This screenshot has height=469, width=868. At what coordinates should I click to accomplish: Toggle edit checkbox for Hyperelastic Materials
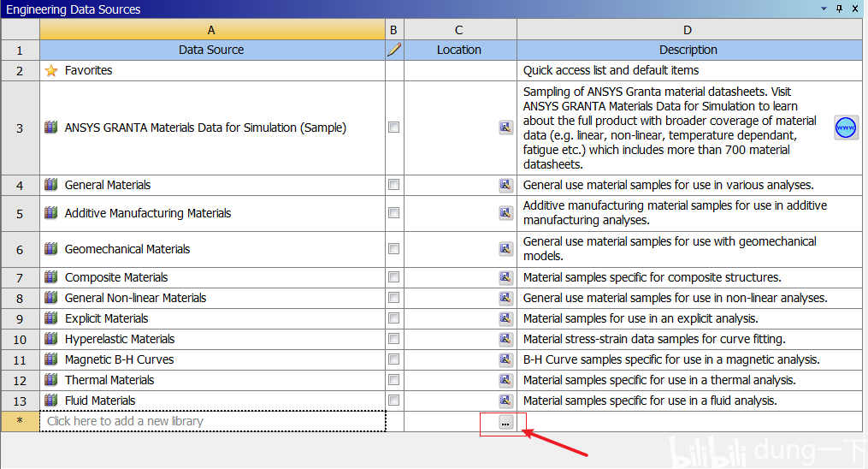click(x=393, y=338)
